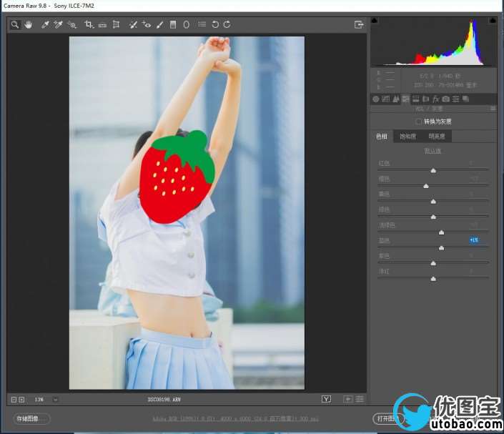Viewport: 504px width, 434px height.
Task: Toggle panel default settings icon at bottom right
Action: coord(360,399)
